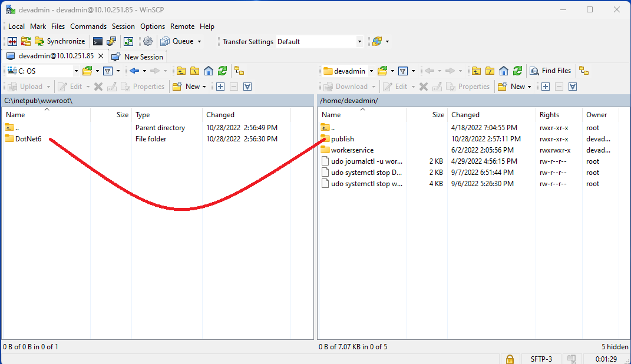Toggle the local directory tree icon
Viewport: 631px width, 364px height.
click(x=239, y=71)
